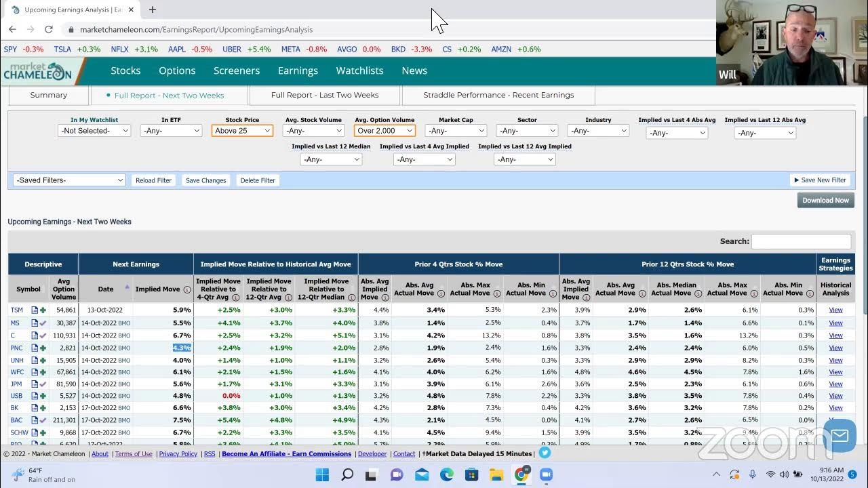Open info icon beside Implied Move header
868x488 pixels.
(x=187, y=289)
